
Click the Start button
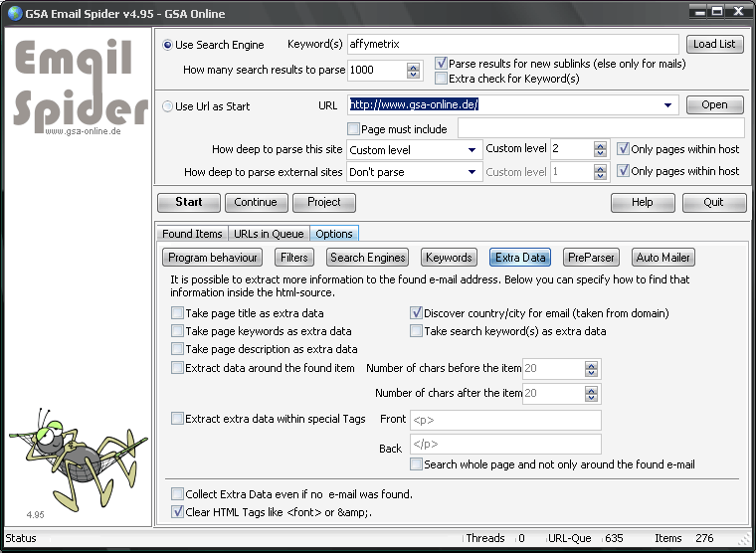click(x=189, y=203)
